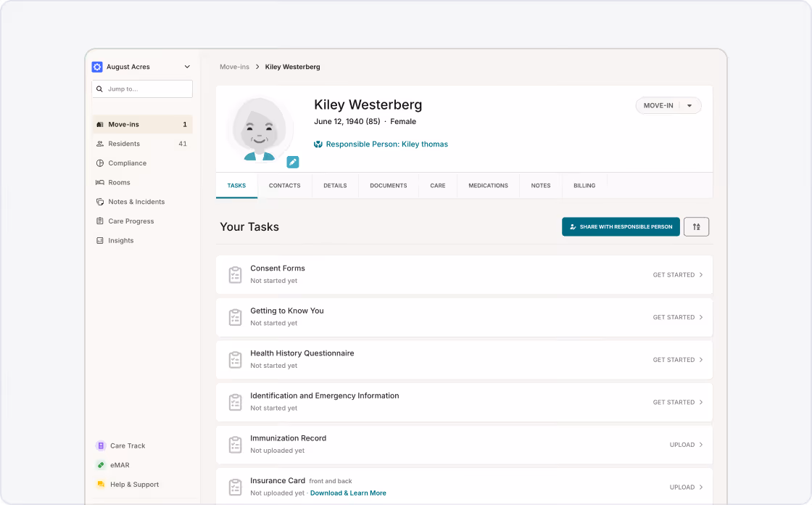Viewport: 812px width, 505px height.
Task: Click the Move-ins building icon
Action: click(x=100, y=124)
